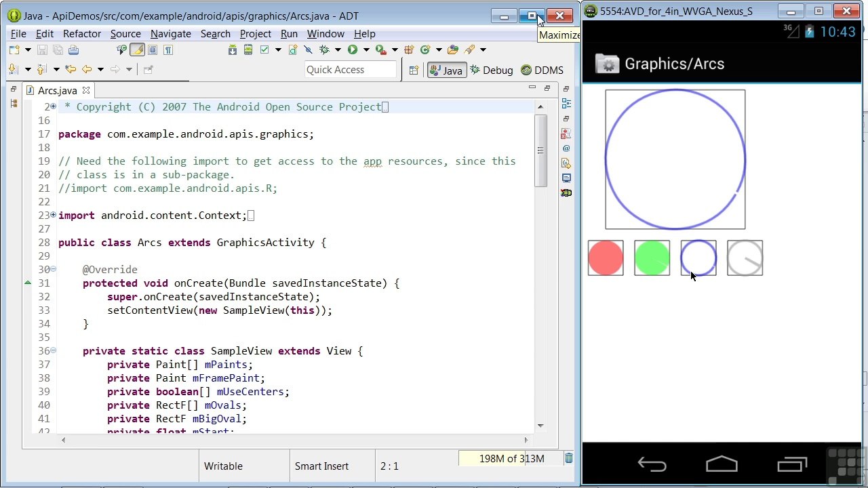Image resolution: width=868 pixels, height=488 pixels.
Task: Click the Print icon in toolbar
Action: [x=73, y=49]
